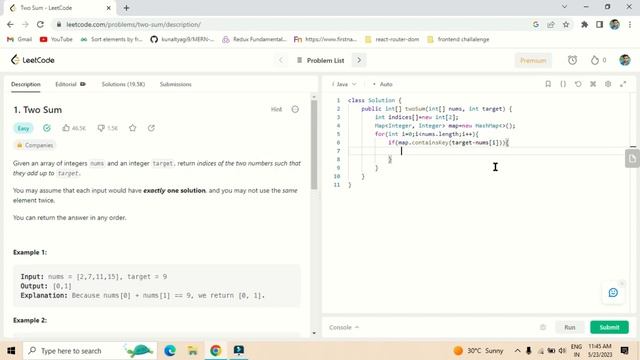
Task: Open File Explorer from taskbar
Action: pos(192,351)
